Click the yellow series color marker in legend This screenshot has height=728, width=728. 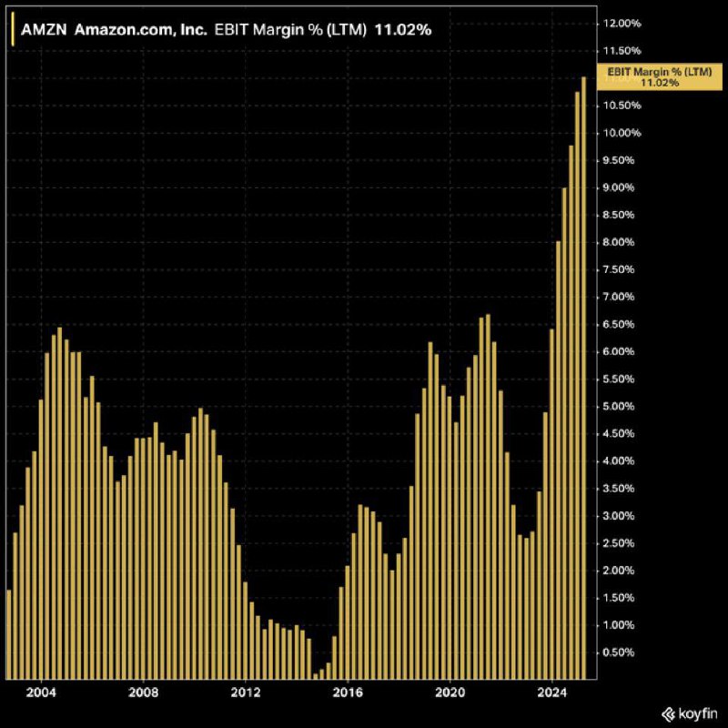(13, 29)
